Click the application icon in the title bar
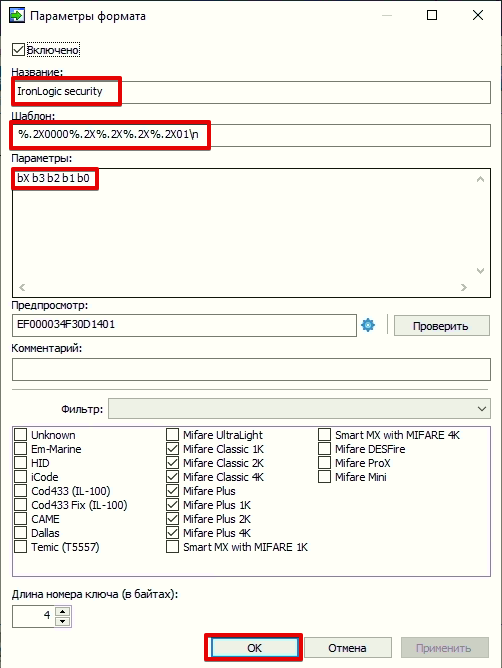The image size is (502, 668). coord(17,15)
